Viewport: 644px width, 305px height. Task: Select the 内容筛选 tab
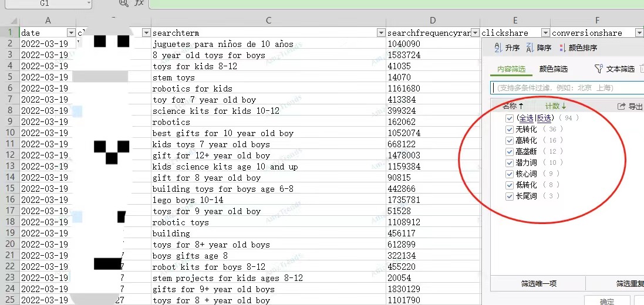coord(511,69)
